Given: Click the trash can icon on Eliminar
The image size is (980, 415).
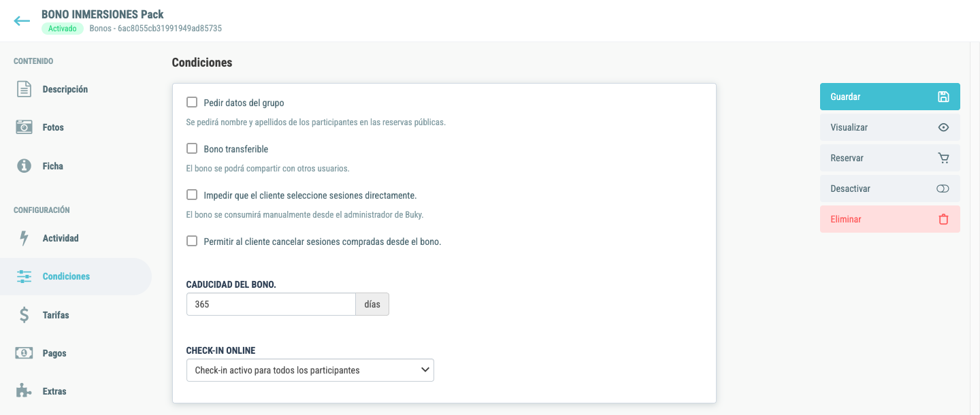Looking at the screenshot, I should (943, 219).
